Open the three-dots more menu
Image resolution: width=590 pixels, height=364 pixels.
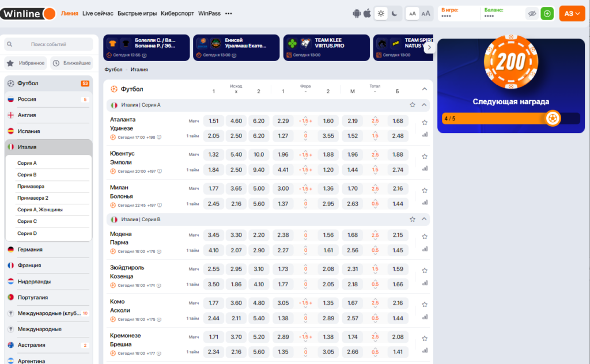tap(228, 14)
